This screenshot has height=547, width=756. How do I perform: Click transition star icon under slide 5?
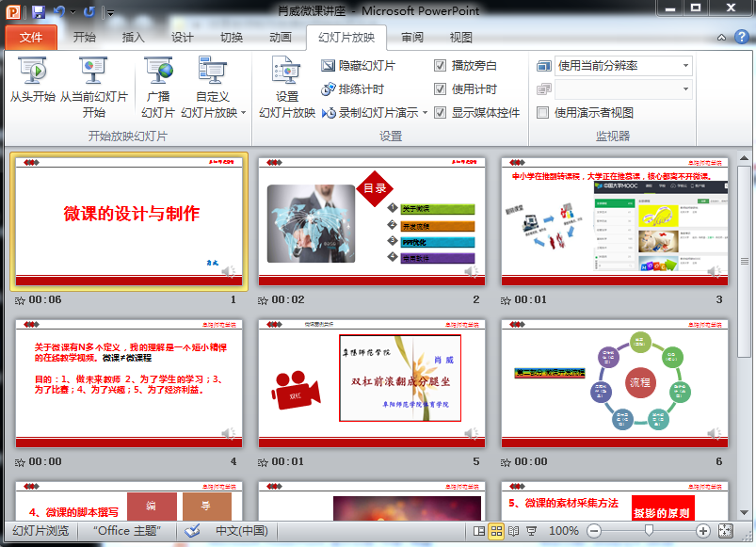[x=263, y=462]
